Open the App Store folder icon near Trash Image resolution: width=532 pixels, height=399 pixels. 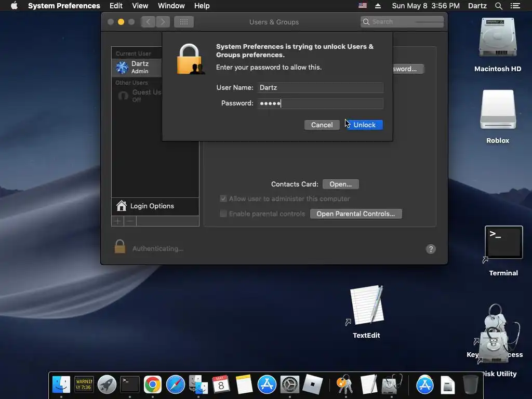[x=425, y=384]
